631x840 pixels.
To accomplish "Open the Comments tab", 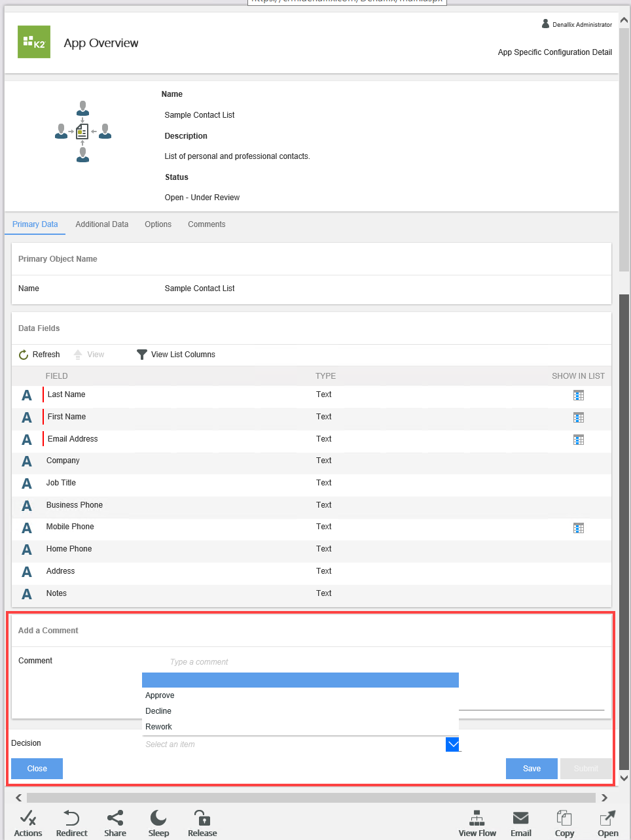I will pyautogui.click(x=206, y=224).
